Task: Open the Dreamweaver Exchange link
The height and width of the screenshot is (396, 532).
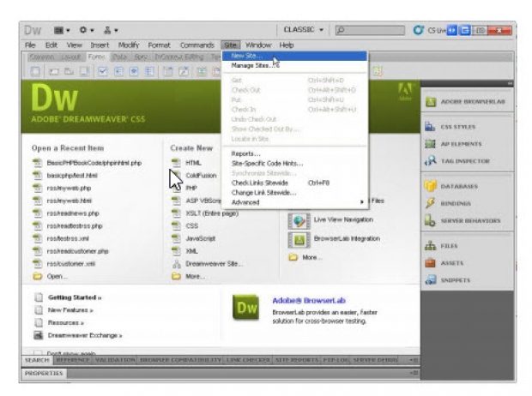Action: click(x=85, y=335)
